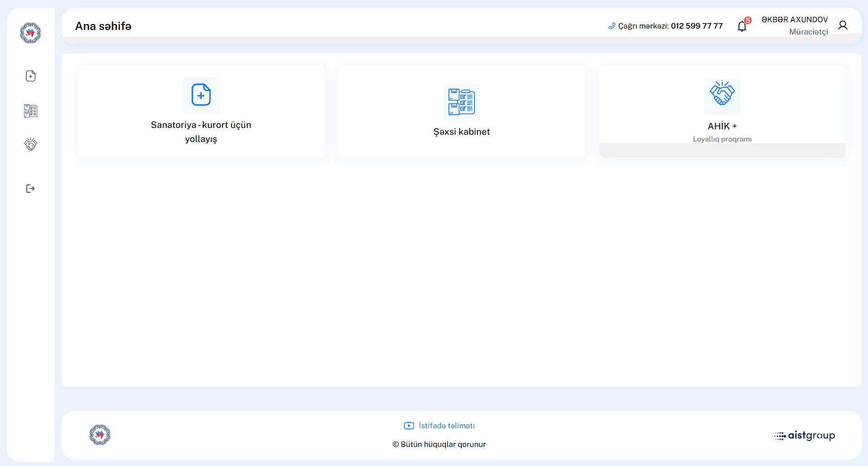
Task: Open the "AHİK +" card title
Action: [x=722, y=126]
